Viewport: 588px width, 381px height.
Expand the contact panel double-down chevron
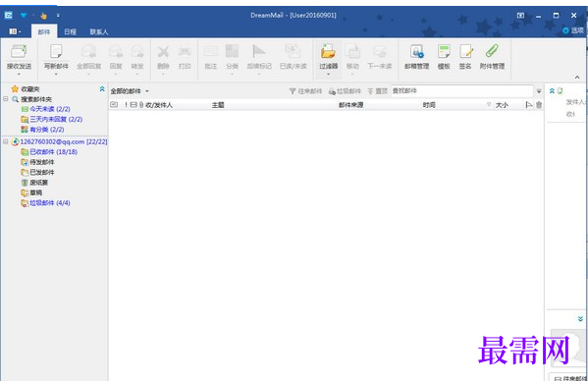[580, 319]
